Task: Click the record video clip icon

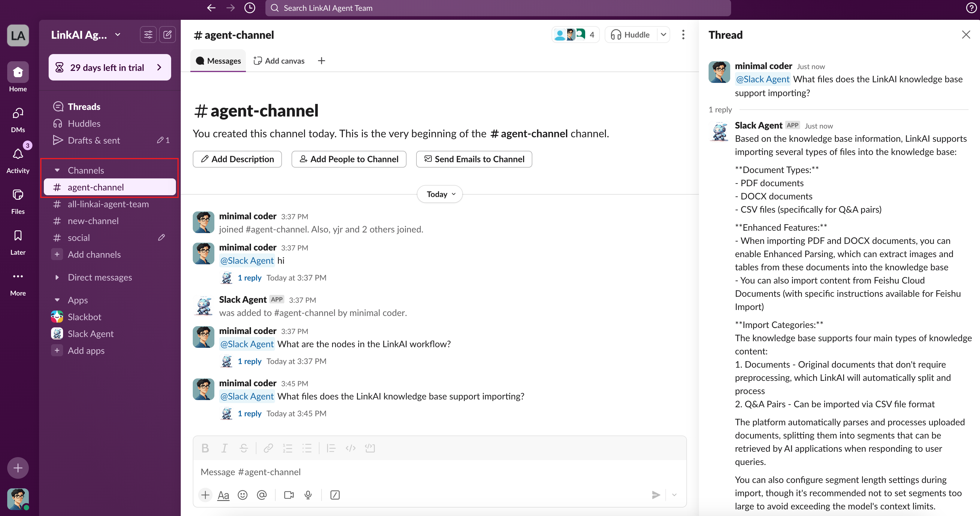Action: [289, 495]
